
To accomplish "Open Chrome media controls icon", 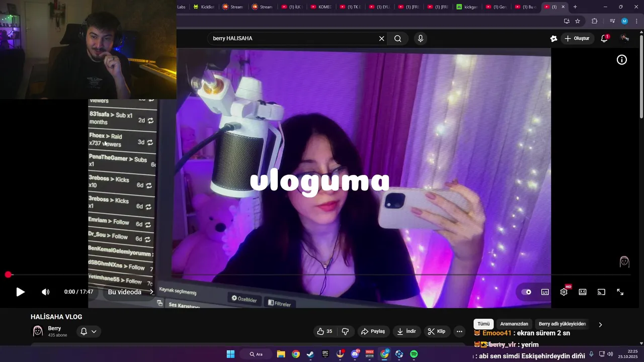I will coord(612,21).
